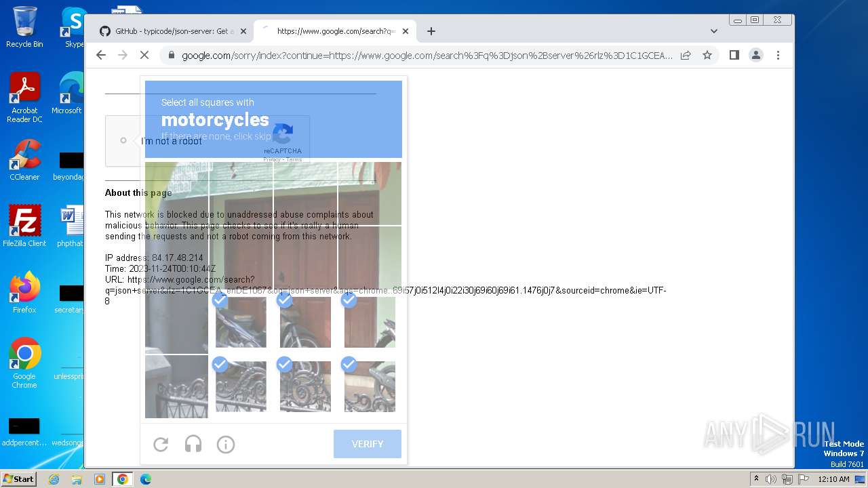Click the Chrome forward arrow
Screen dimensions: 868x488
[123, 55]
